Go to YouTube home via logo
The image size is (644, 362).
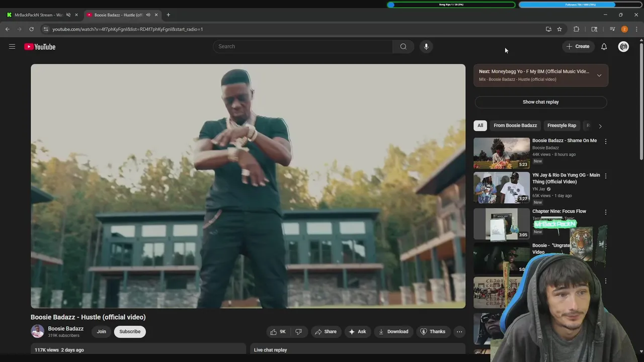click(x=40, y=46)
